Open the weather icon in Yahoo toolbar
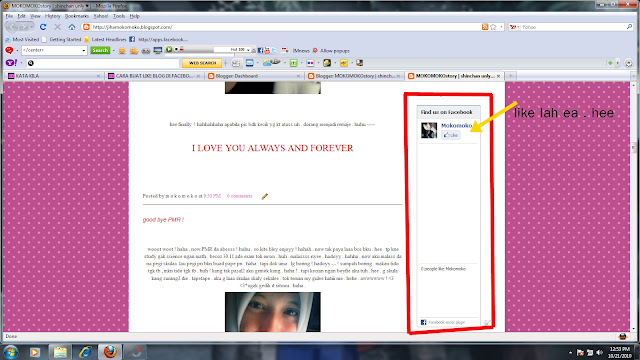The height and width of the screenshot is (360, 640). click(x=271, y=62)
